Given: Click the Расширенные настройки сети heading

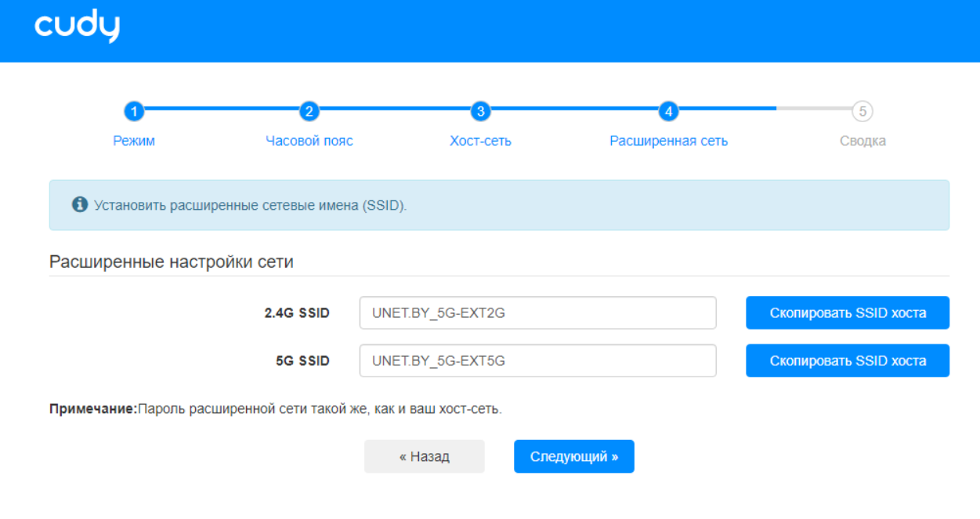Looking at the screenshot, I should [172, 261].
